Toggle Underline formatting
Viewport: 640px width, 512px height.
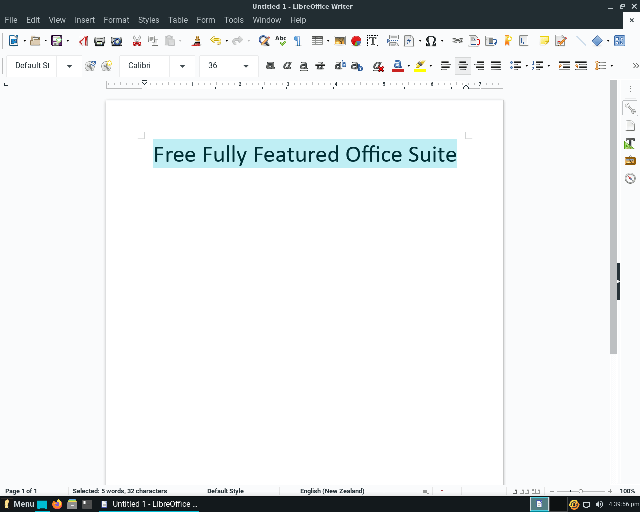coord(304,66)
